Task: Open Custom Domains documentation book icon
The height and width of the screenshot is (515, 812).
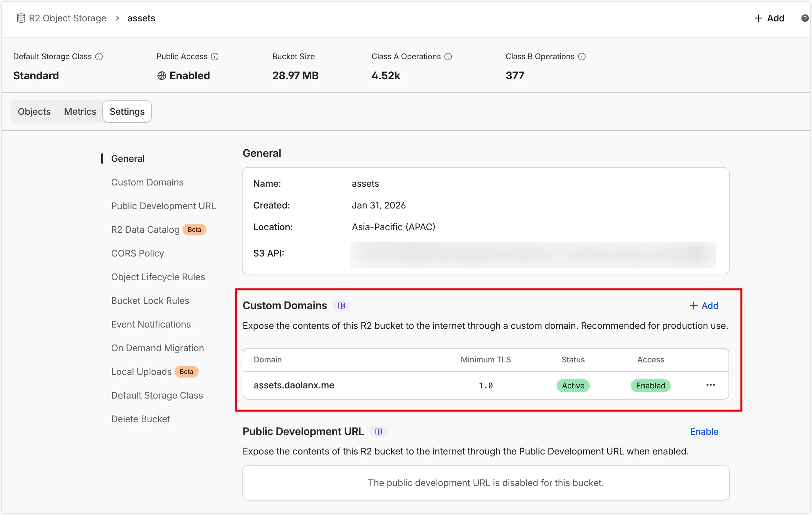Action: pos(341,306)
